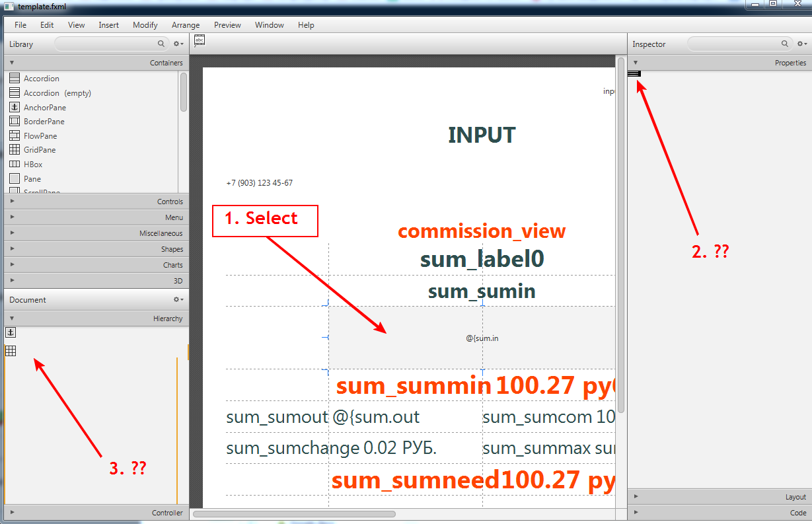Select the BorderPane container icon
The width and height of the screenshot is (812, 524).
click(15, 122)
